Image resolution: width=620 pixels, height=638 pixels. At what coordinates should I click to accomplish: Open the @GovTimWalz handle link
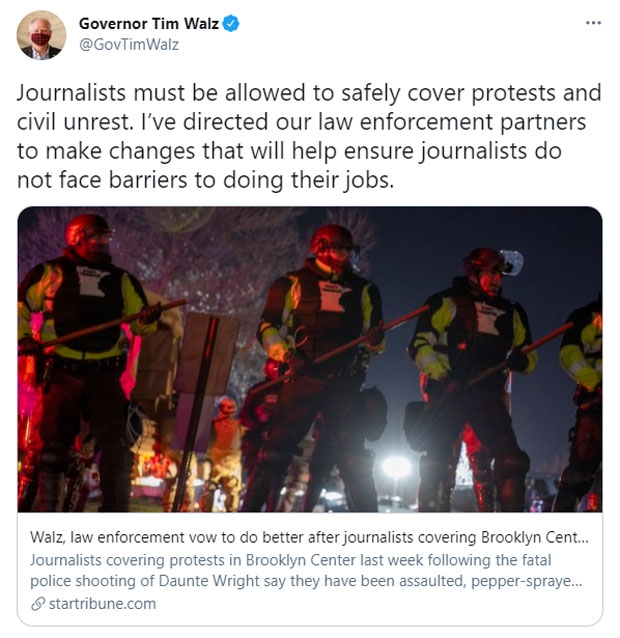(129, 44)
